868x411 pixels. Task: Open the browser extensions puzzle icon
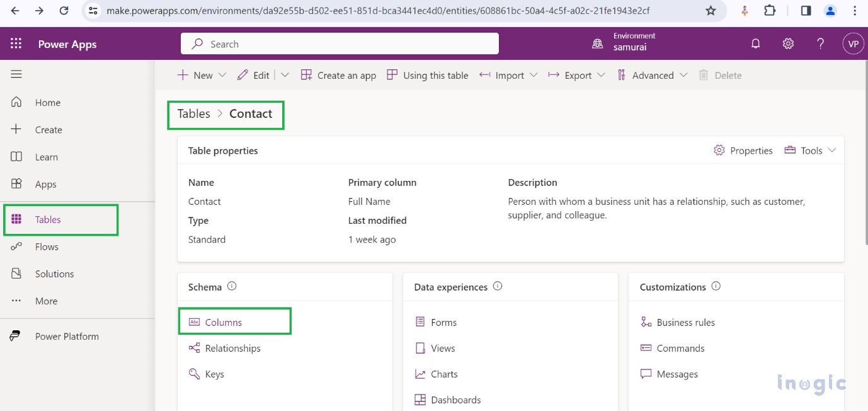tap(770, 11)
